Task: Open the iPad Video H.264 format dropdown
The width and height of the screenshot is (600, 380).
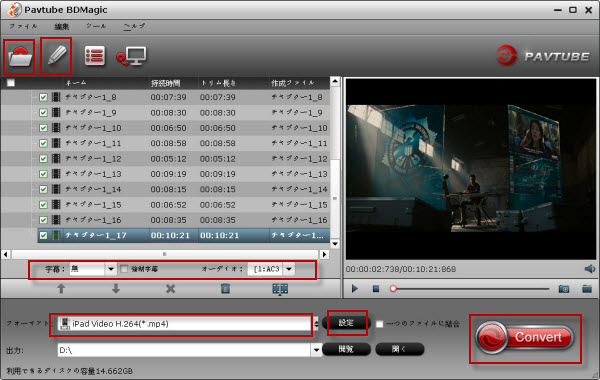Action: (184, 324)
